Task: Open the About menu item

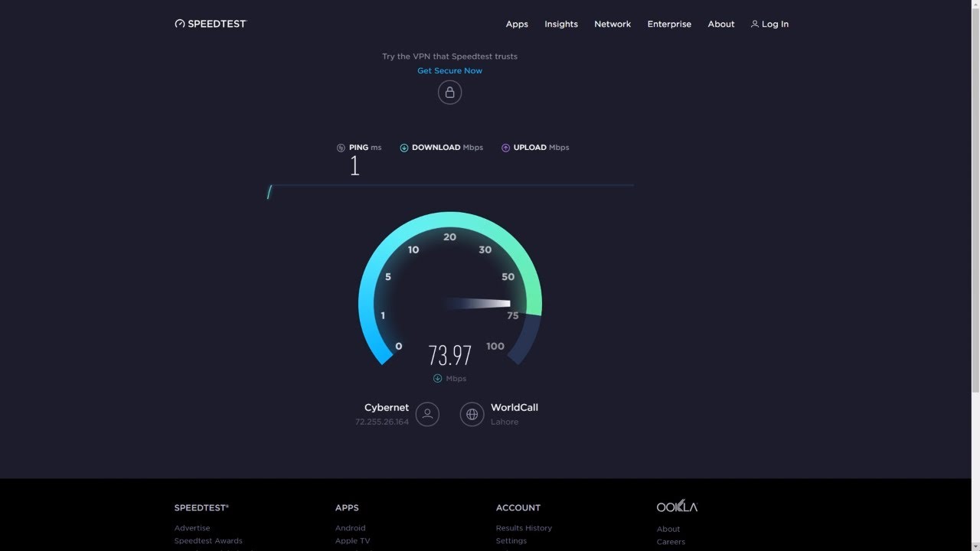Action: [721, 24]
